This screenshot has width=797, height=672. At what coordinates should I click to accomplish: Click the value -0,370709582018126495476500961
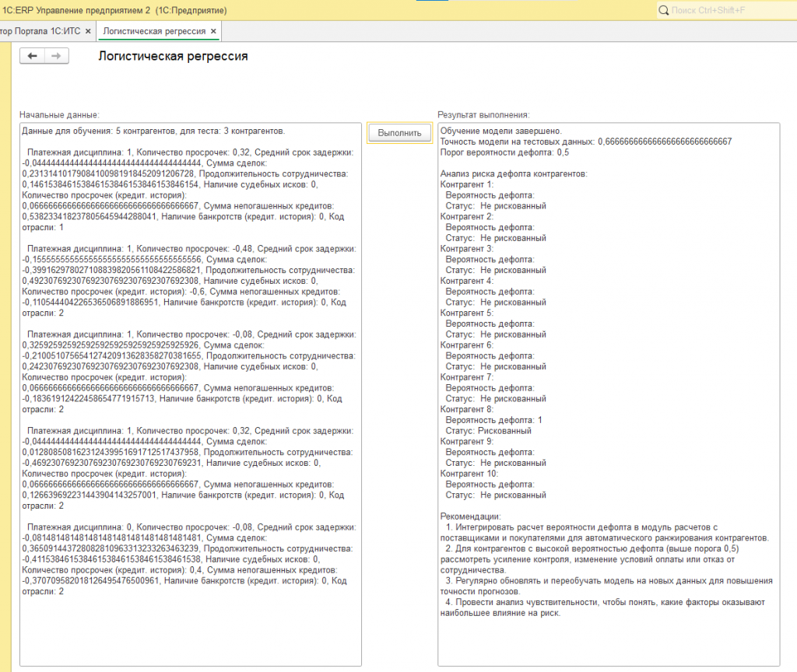click(x=90, y=580)
